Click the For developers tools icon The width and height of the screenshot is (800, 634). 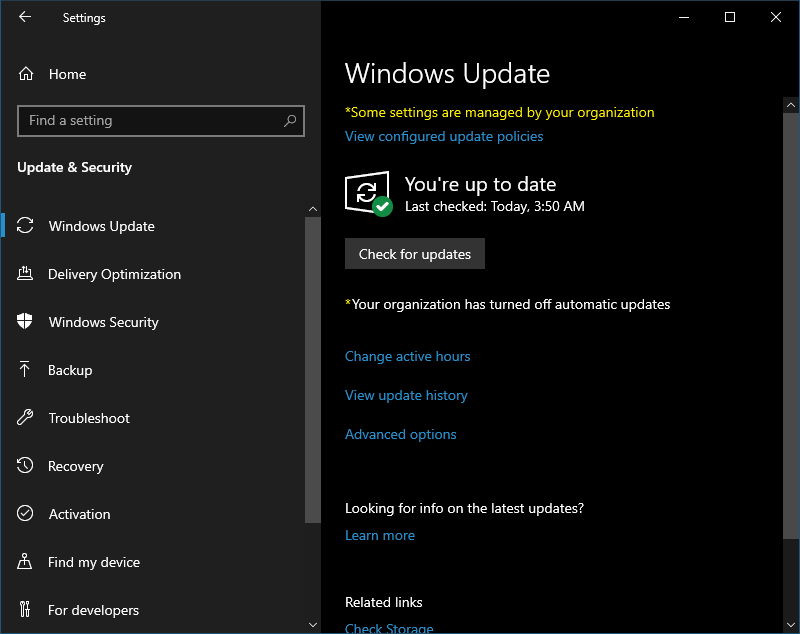click(x=24, y=609)
